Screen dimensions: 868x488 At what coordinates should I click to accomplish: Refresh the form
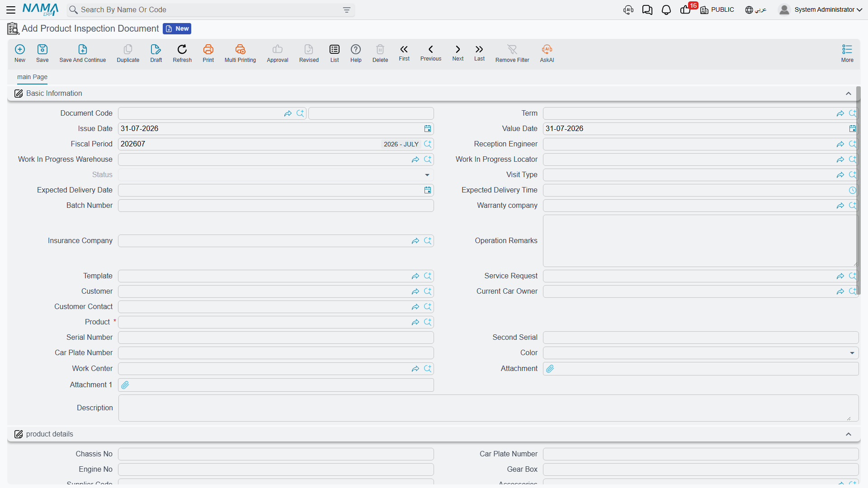(182, 53)
